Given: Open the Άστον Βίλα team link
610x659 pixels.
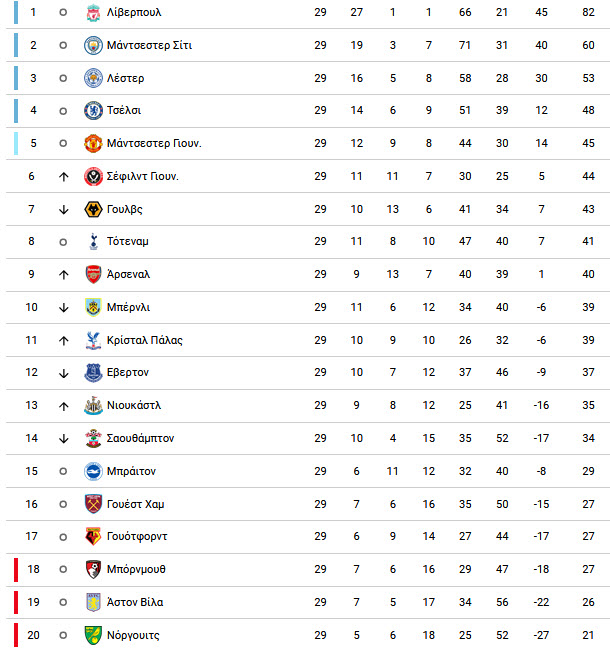Looking at the screenshot, I should pyautogui.click(x=135, y=602).
